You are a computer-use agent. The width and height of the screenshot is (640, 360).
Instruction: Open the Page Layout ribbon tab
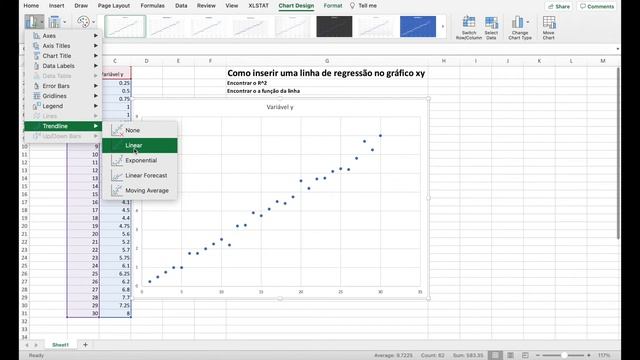pos(114,6)
